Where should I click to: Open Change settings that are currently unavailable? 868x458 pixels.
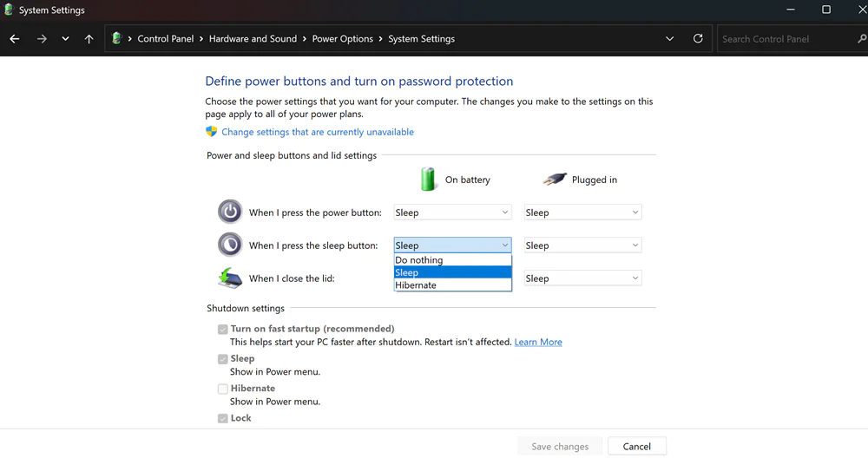318,132
